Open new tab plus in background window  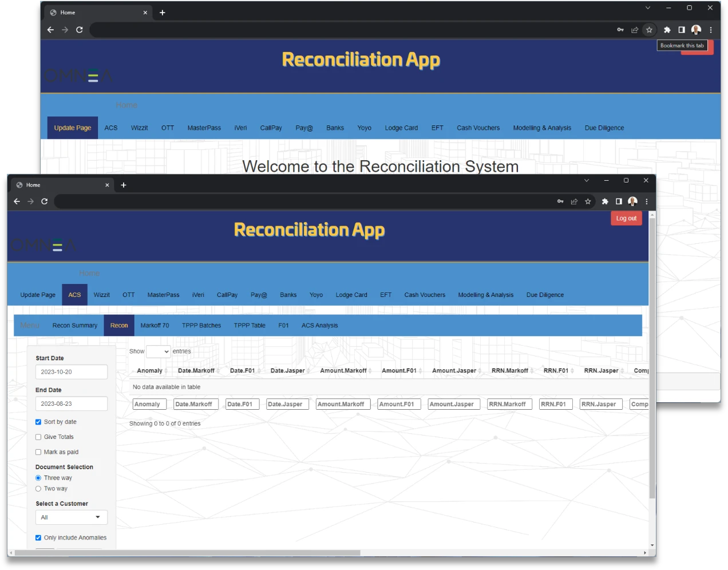click(x=163, y=13)
